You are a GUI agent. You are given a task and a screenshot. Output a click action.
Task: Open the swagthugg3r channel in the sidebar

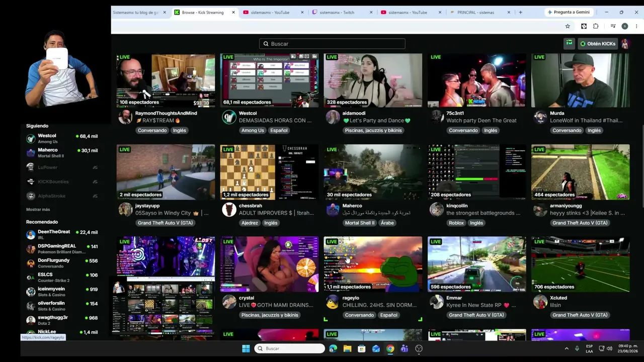tap(62, 320)
